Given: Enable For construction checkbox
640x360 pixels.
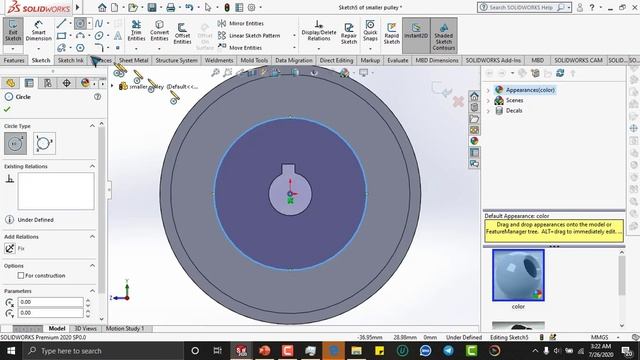Looking at the screenshot, I should [x=21, y=276].
